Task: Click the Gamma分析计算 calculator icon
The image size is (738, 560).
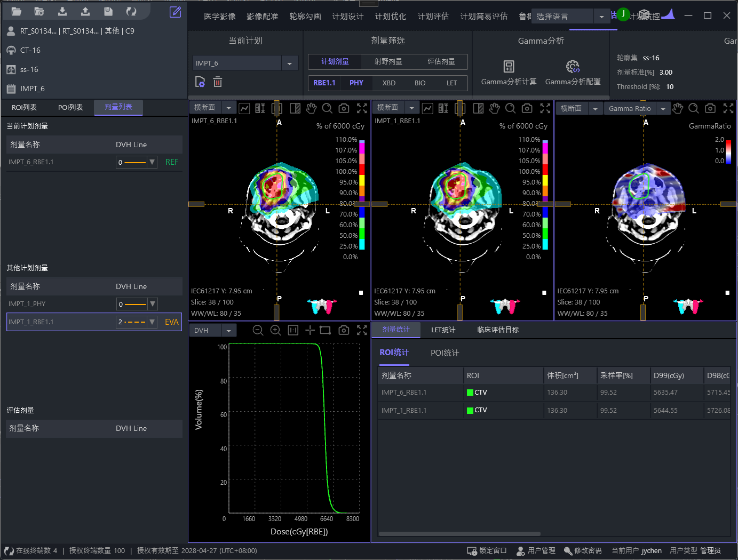Action: click(x=509, y=67)
